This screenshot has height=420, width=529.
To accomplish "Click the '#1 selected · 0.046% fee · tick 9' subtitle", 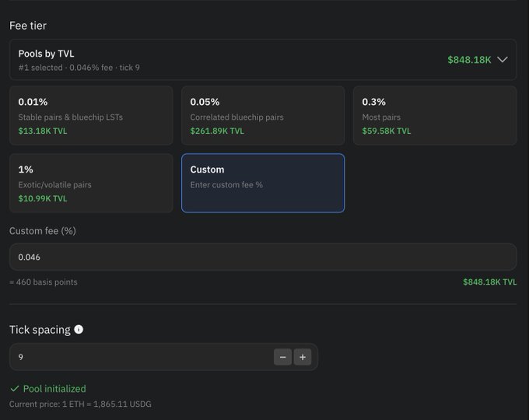I will (x=79, y=68).
